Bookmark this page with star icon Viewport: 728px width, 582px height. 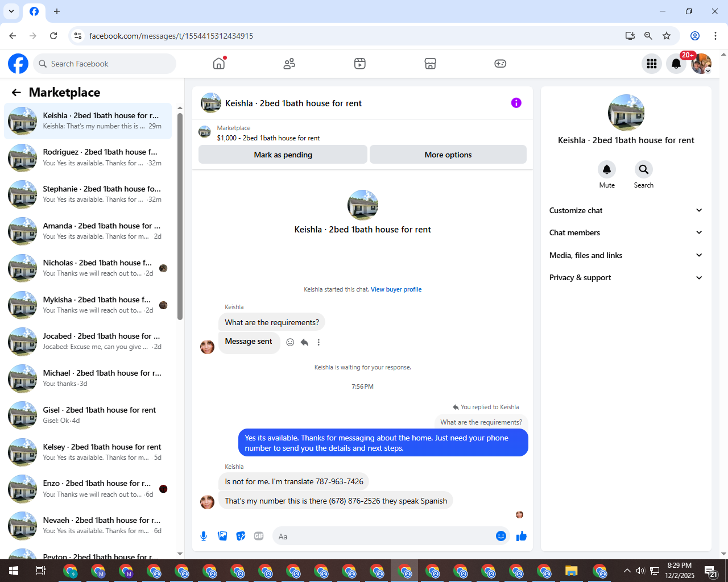coord(667,36)
